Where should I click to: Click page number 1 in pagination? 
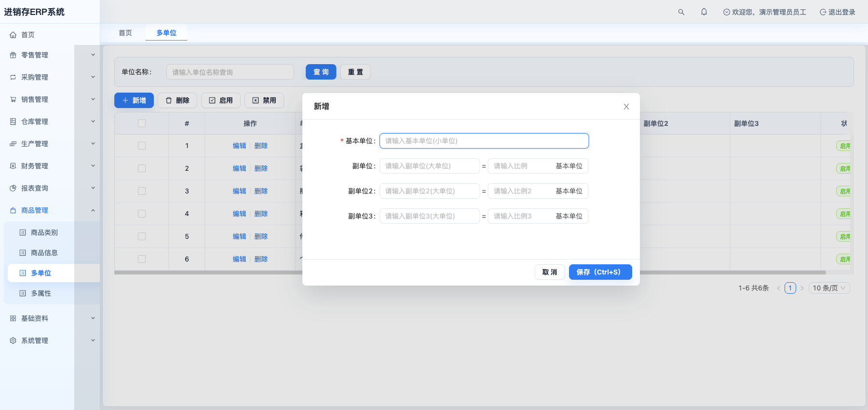pos(790,288)
